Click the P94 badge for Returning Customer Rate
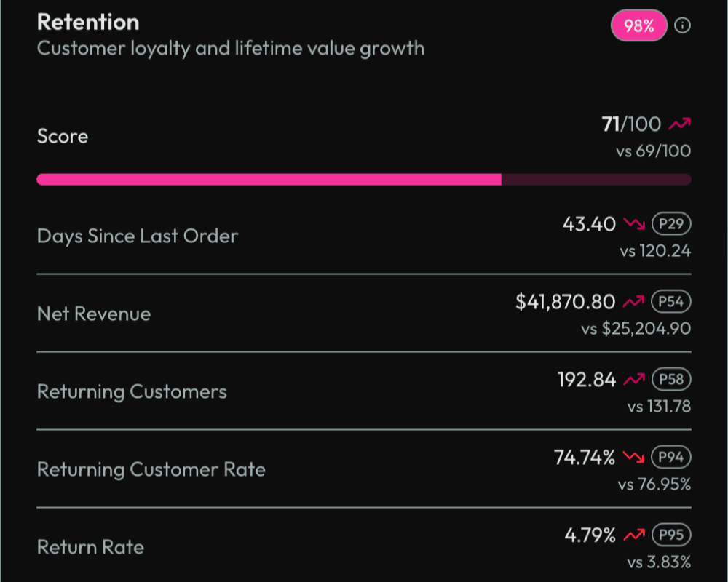This screenshot has height=582, width=728. (x=670, y=458)
